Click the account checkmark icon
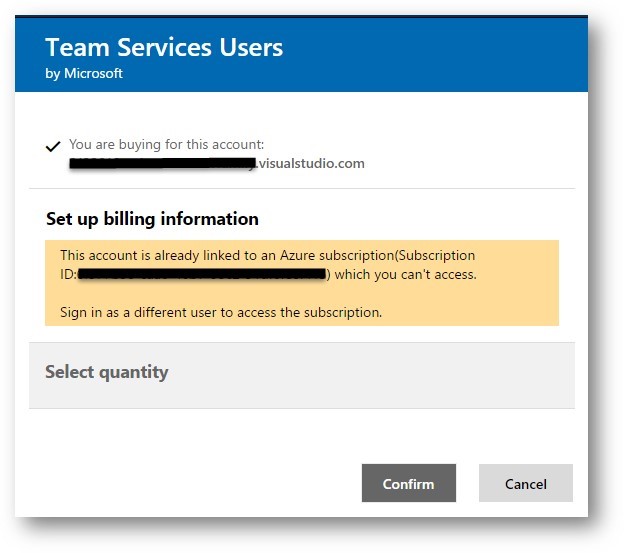The image size is (624, 553). click(x=53, y=146)
